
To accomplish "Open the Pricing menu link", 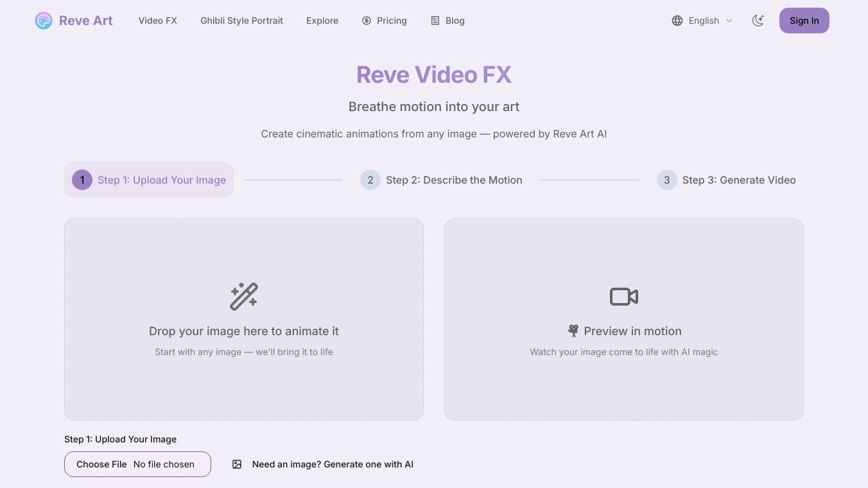I will point(392,21).
